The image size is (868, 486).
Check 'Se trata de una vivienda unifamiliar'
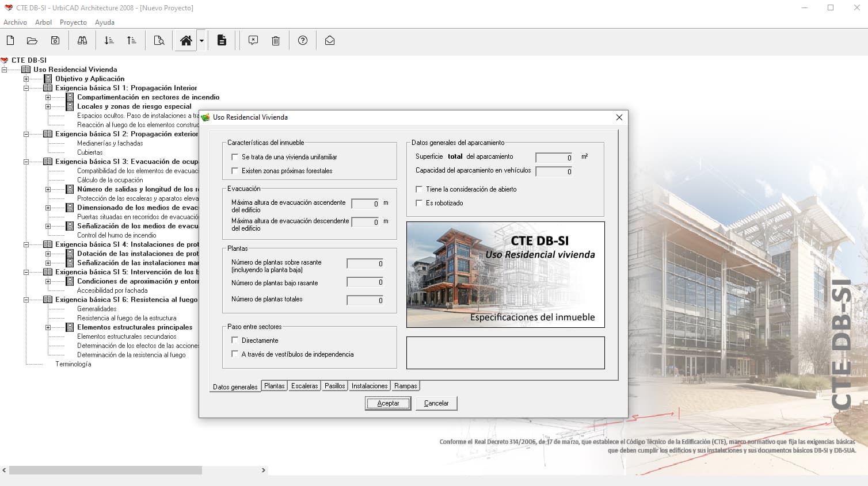click(x=235, y=156)
